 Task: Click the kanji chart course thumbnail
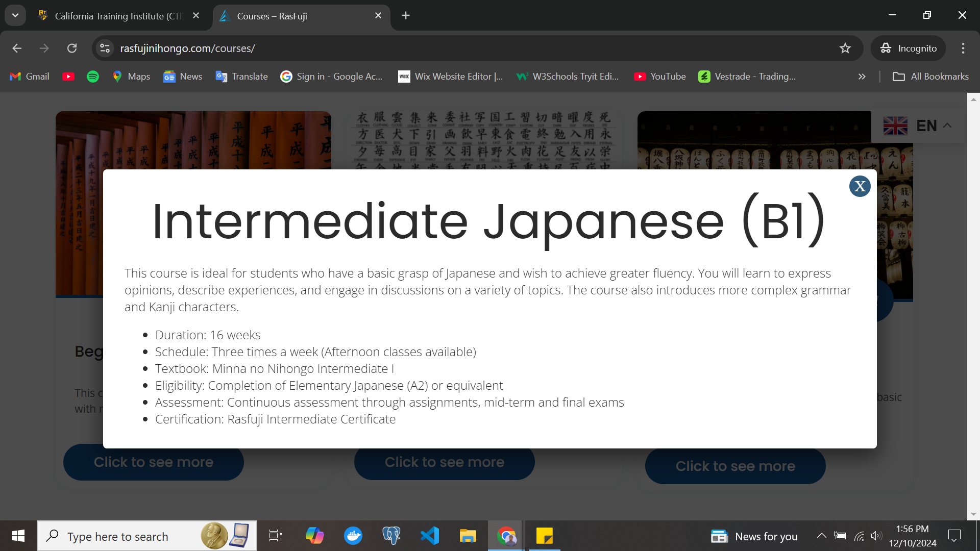pos(484,140)
